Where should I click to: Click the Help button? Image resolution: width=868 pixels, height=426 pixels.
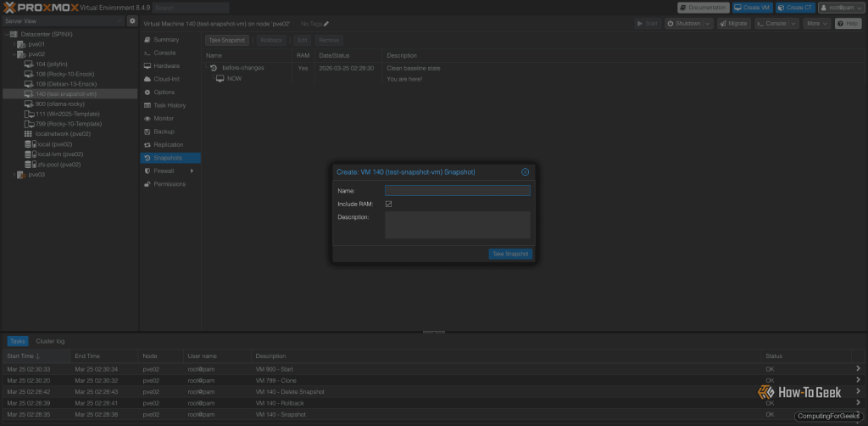click(x=848, y=24)
